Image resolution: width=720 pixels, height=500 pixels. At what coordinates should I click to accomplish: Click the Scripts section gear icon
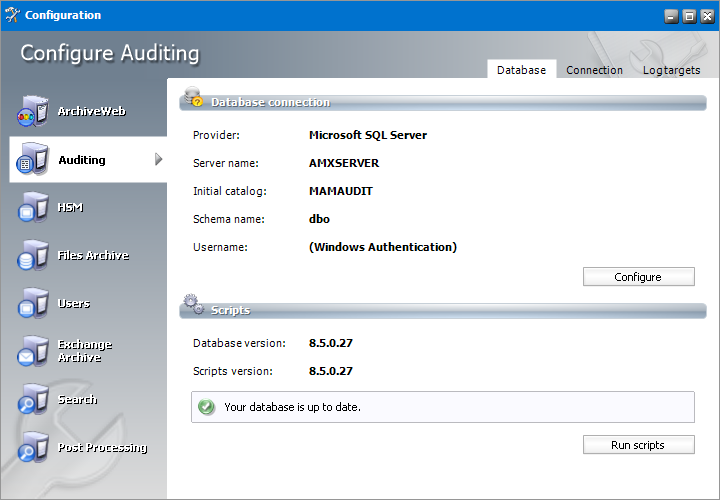tap(193, 306)
